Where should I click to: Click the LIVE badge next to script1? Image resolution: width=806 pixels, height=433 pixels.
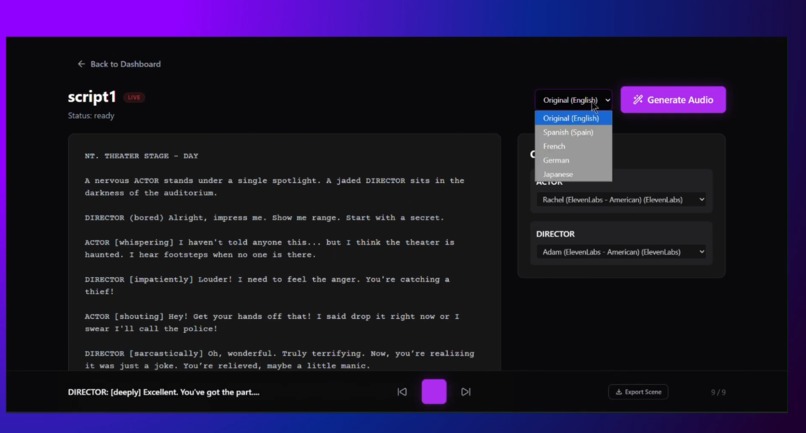134,97
